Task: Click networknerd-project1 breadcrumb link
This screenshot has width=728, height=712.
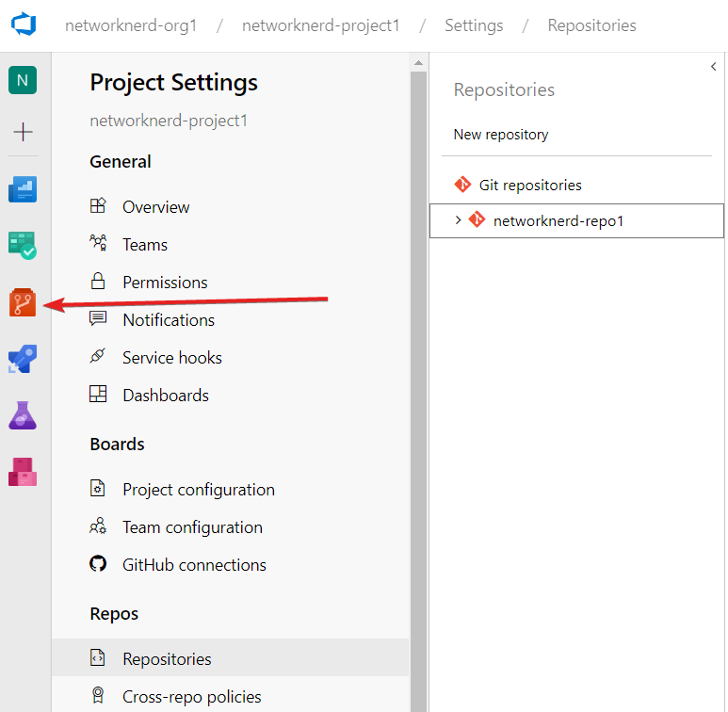Action: click(321, 25)
